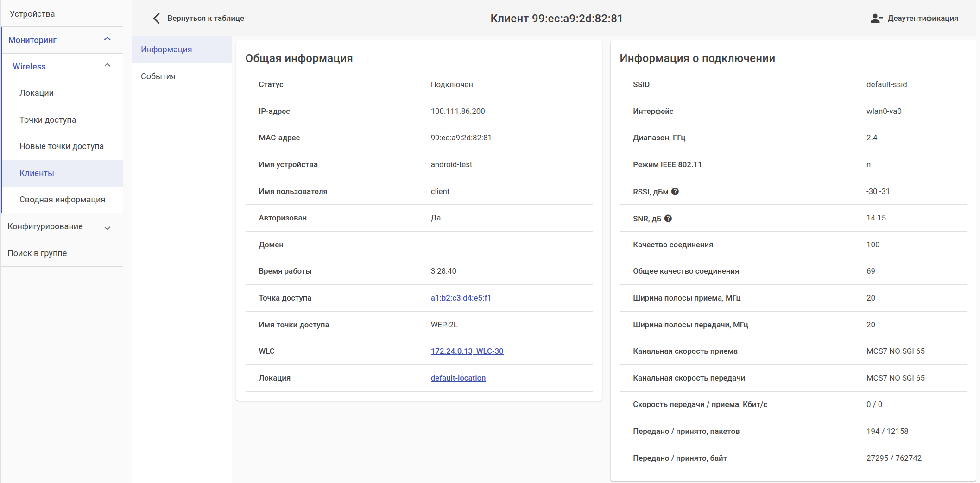980x483 pixels.
Task: Open the События tab
Action: tap(158, 76)
